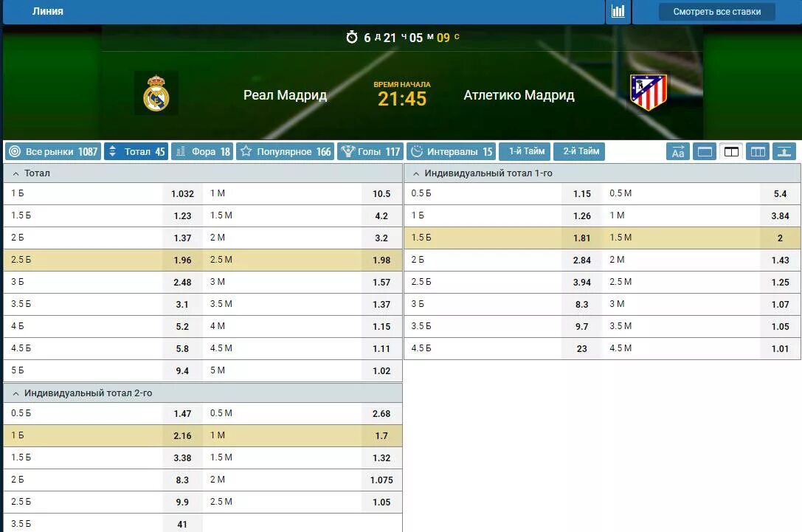Image resolution: width=802 pixels, height=532 pixels.
Task: Select odds 1.075 for team 2 total 2 М
Action: pyautogui.click(x=381, y=480)
